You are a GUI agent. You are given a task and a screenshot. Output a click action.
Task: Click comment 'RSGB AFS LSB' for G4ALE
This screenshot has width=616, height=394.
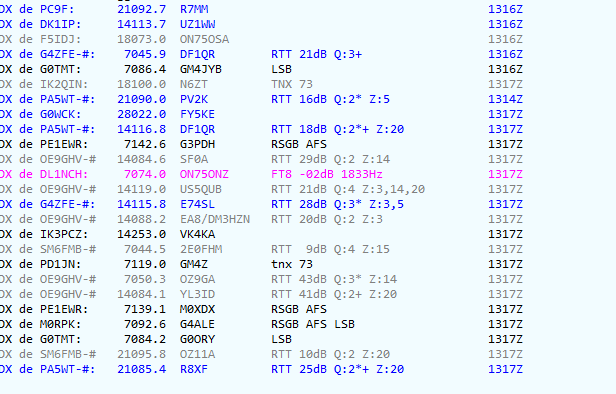313,324
